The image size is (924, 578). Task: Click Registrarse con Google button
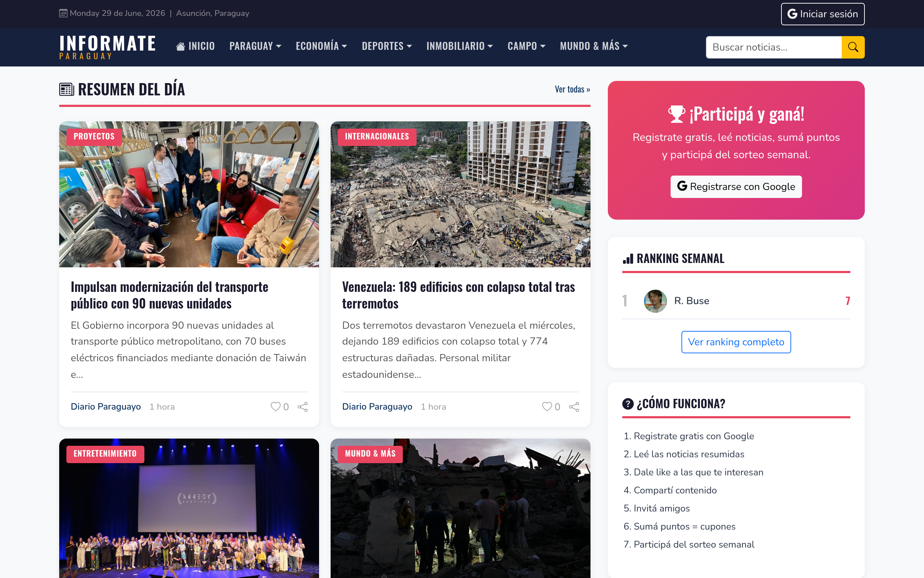(736, 186)
